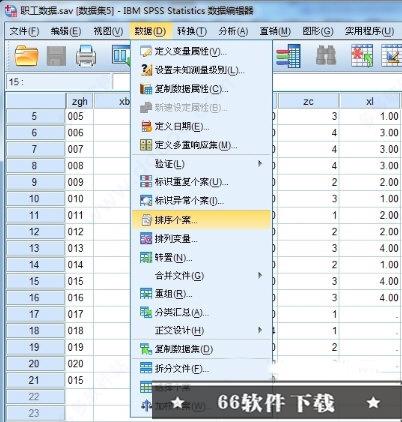Click the save disk toolbar icon
Image resolution: width=402 pixels, height=422 pixels.
coord(56,56)
